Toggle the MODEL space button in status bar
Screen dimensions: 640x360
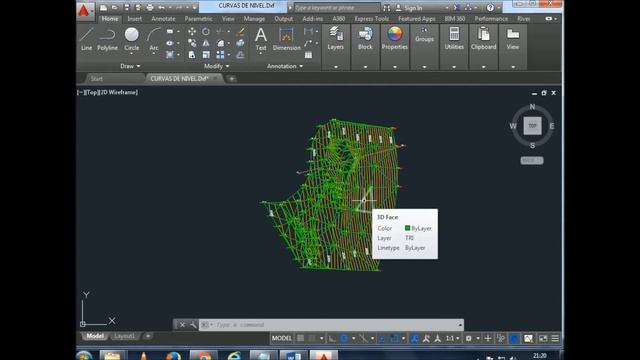point(282,338)
